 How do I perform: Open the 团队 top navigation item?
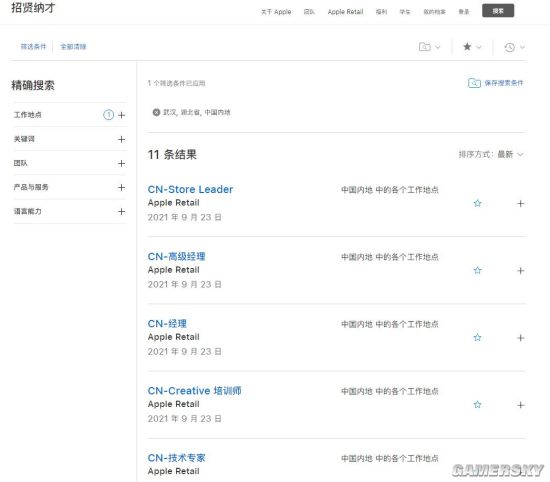point(309,12)
